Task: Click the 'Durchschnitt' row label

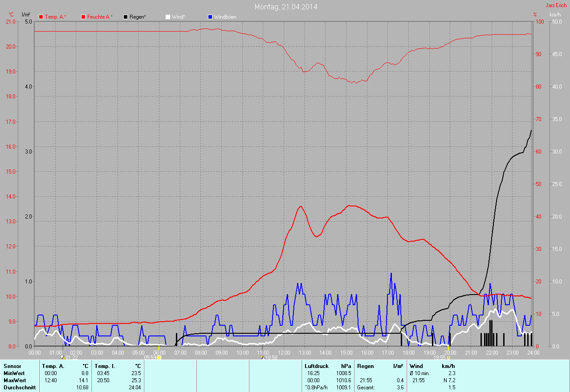Action: (19, 388)
